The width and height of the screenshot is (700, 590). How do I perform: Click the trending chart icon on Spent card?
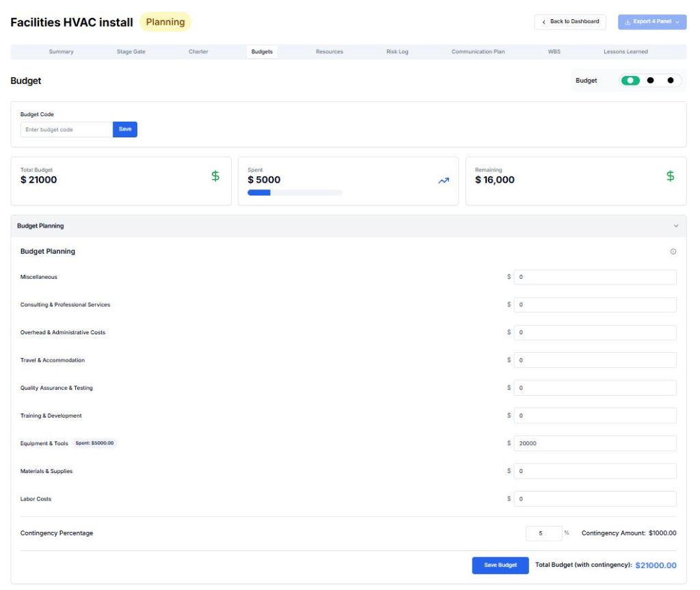(x=443, y=179)
